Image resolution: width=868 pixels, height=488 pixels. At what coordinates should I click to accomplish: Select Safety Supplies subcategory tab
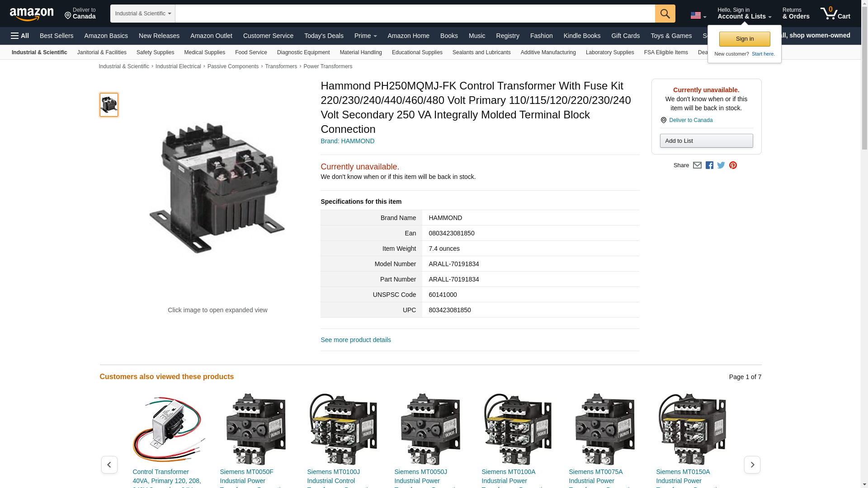pyautogui.click(x=155, y=52)
